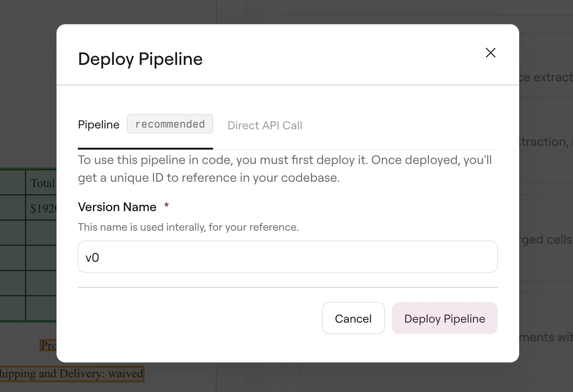Select the Pipeline tab
This screenshot has width=573, height=392.
pyautogui.click(x=98, y=124)
